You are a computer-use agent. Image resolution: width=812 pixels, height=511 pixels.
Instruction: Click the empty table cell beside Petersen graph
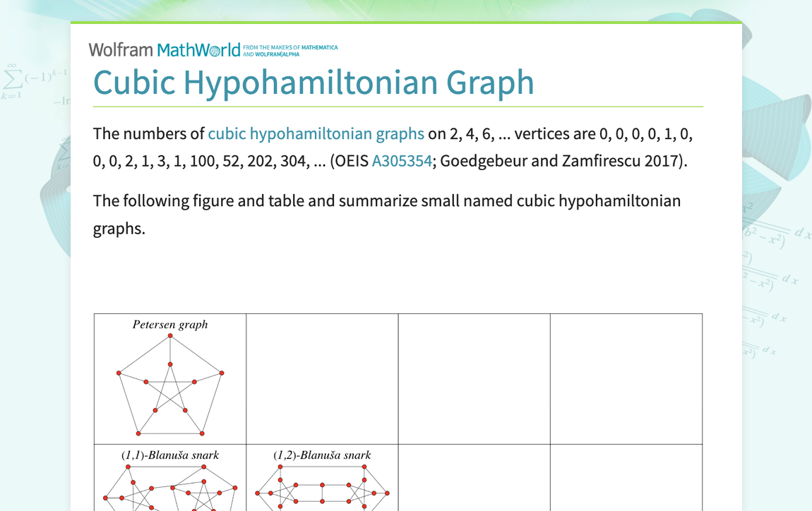322,378
